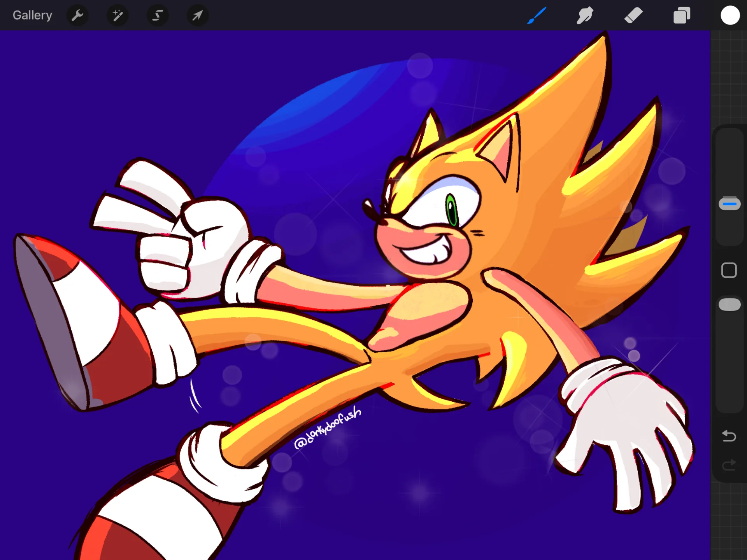Select the Brush tool

click(x=537, y=16)
